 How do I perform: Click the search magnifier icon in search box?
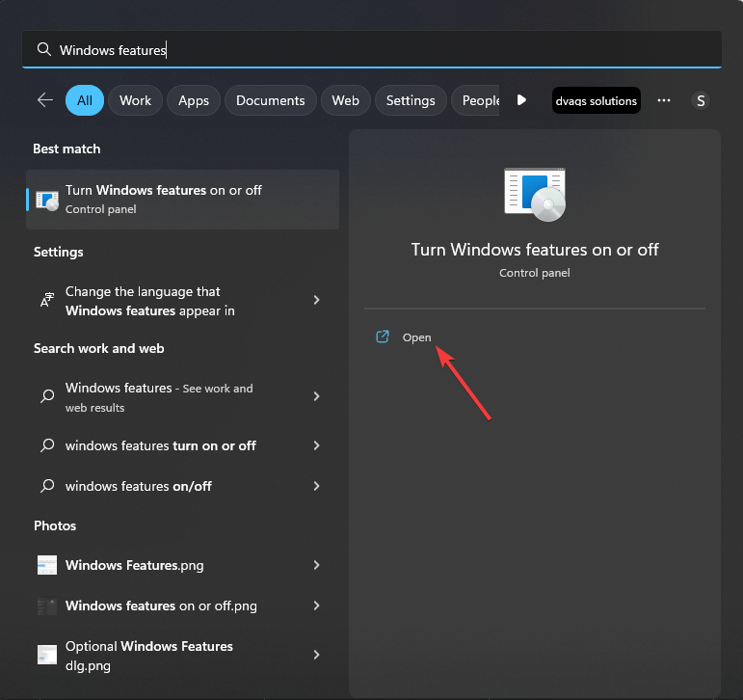44,49
